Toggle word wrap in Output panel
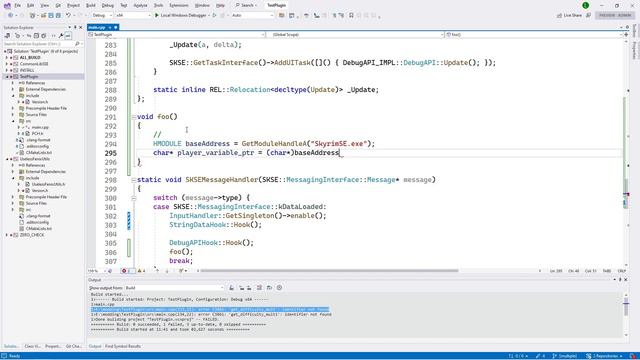 click(269, 288)
